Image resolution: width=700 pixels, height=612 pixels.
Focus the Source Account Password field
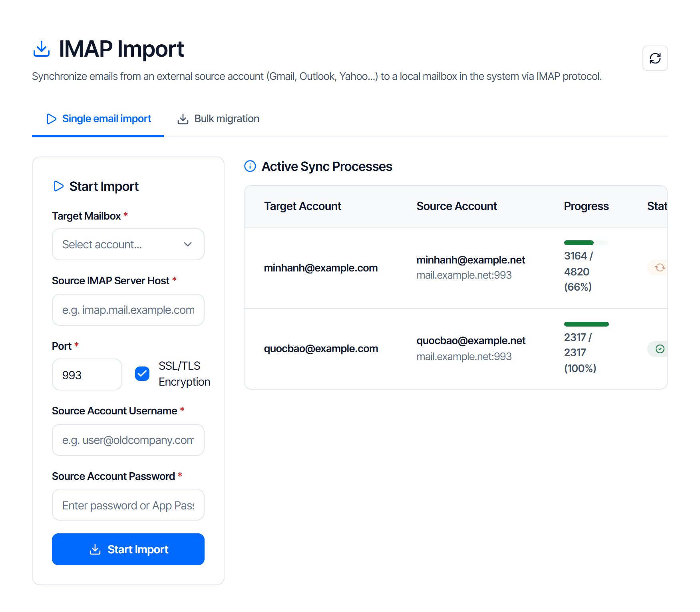pyautogui.click(x=128, y=505)
